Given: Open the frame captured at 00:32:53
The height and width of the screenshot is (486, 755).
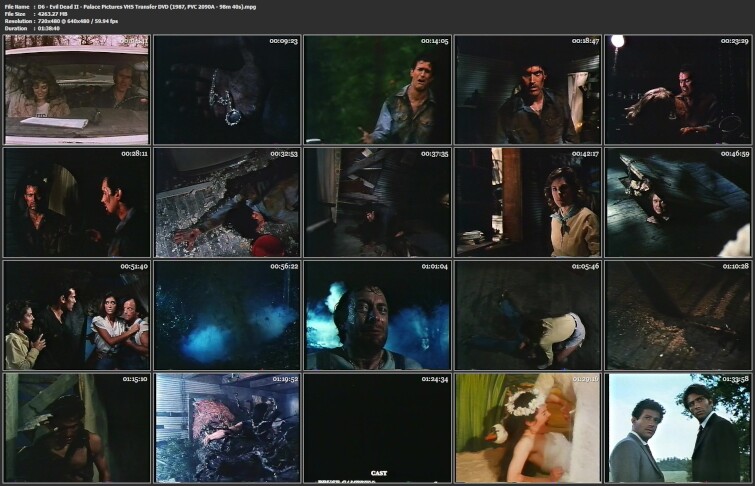Looking at the screenshot, I should [x=227, y=202].
